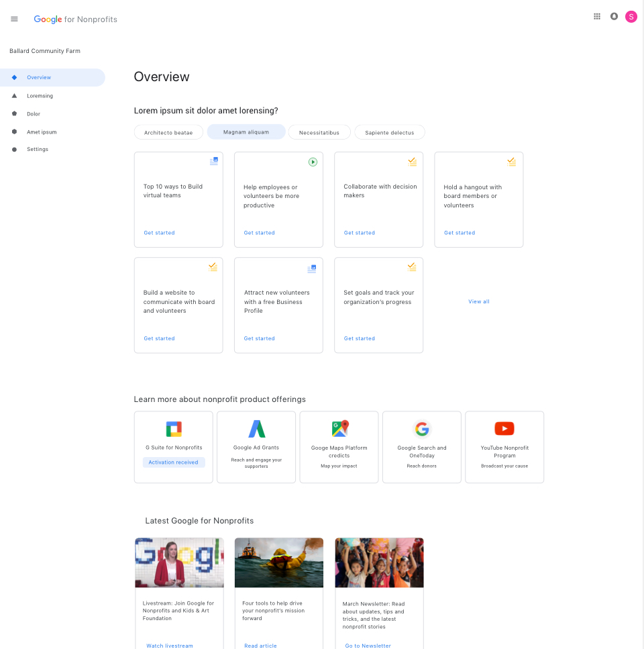The height and width of the screenshot is (649, 644).
Task: Click the Activation received badge
Action: click(174, 462)
